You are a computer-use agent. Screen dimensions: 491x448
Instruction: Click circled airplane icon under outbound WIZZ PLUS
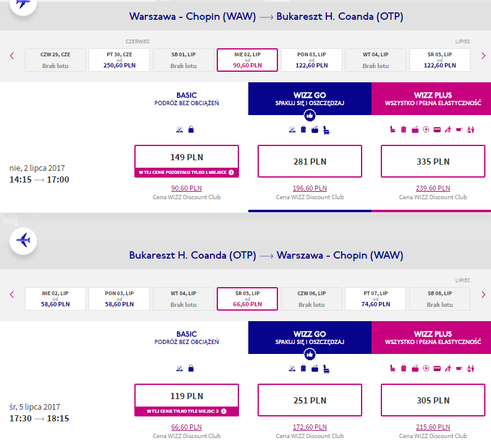coord(426,129)
